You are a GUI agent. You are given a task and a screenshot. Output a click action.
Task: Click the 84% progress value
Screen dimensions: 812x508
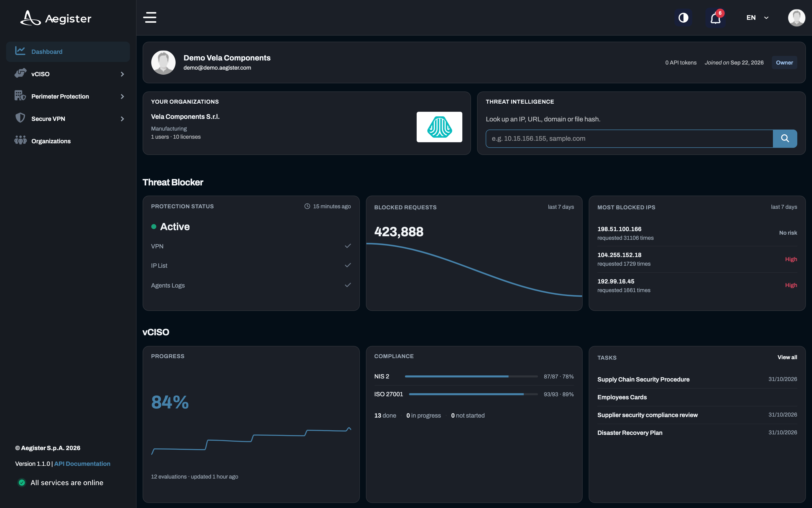coord(170,402)
